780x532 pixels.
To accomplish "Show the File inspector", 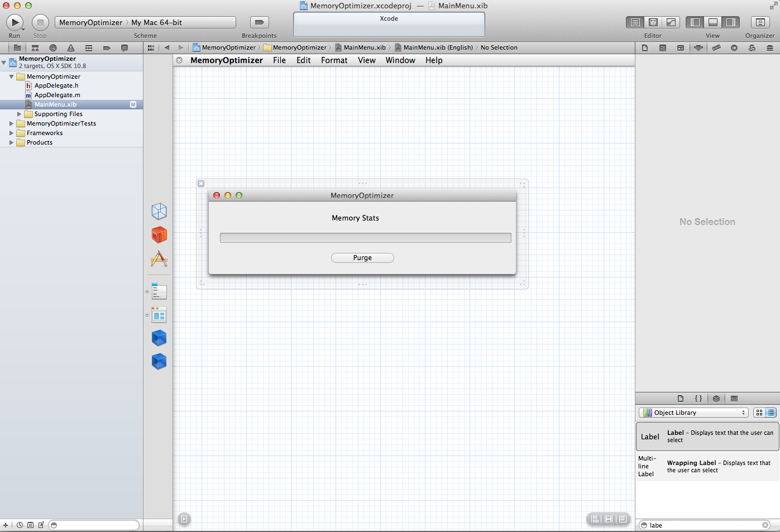I will tap(645, 48).
